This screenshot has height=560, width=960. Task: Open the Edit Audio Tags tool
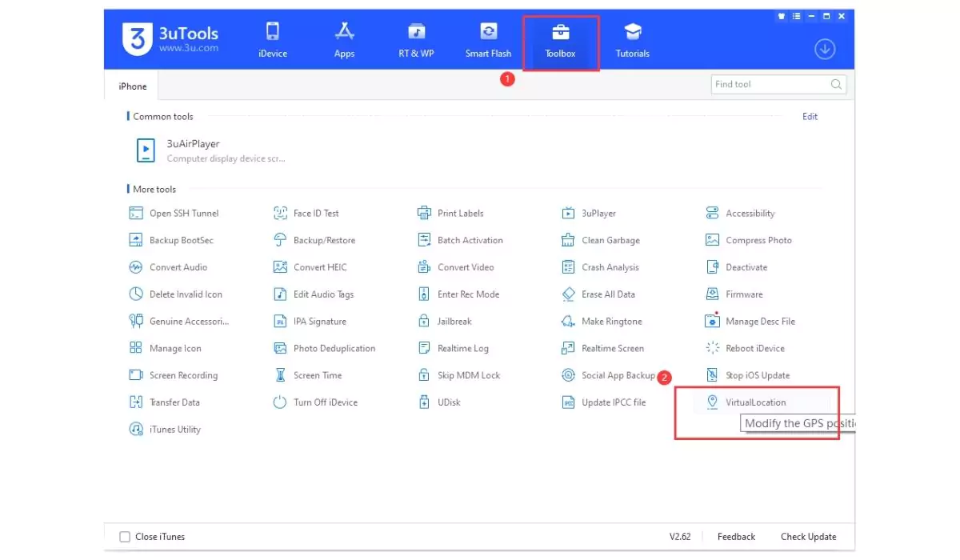coord(313,294)
